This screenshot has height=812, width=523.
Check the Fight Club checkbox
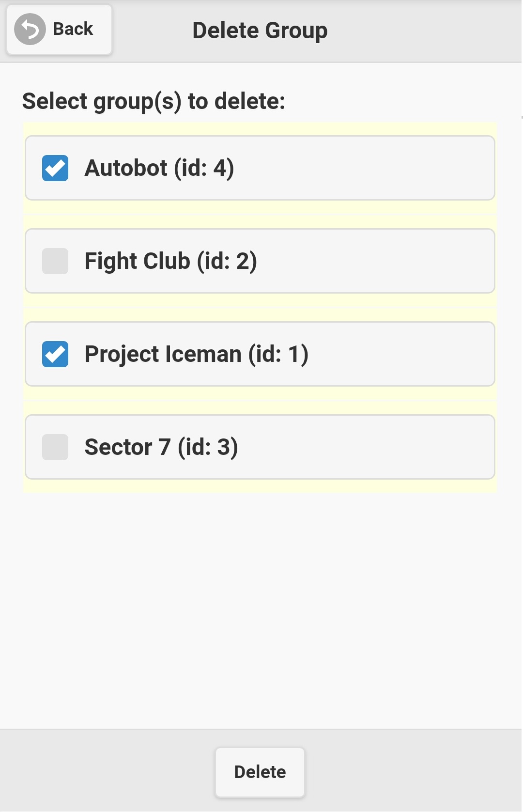click(55, 261)
